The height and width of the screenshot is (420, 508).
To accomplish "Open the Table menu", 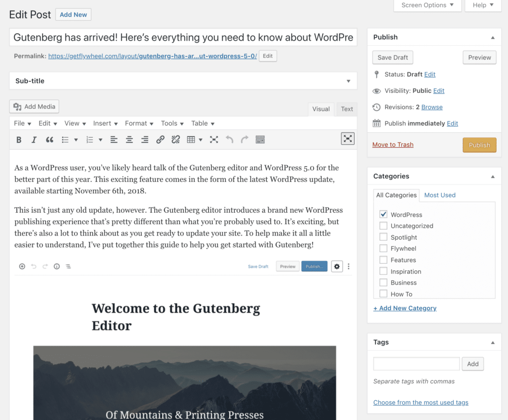I will 203,123.
